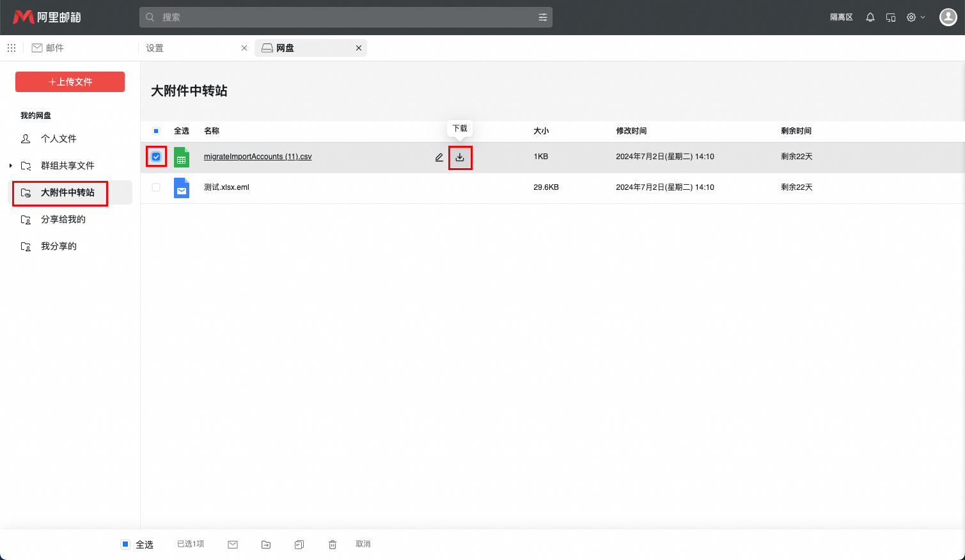
Task: Click the rename pencil icon beside csv file
Action: pos(439,157)
